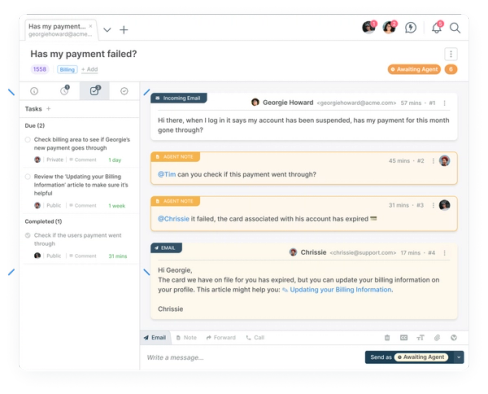
Task: Open the completed checkmark circle tab icon
Action: tap(124, 91)
